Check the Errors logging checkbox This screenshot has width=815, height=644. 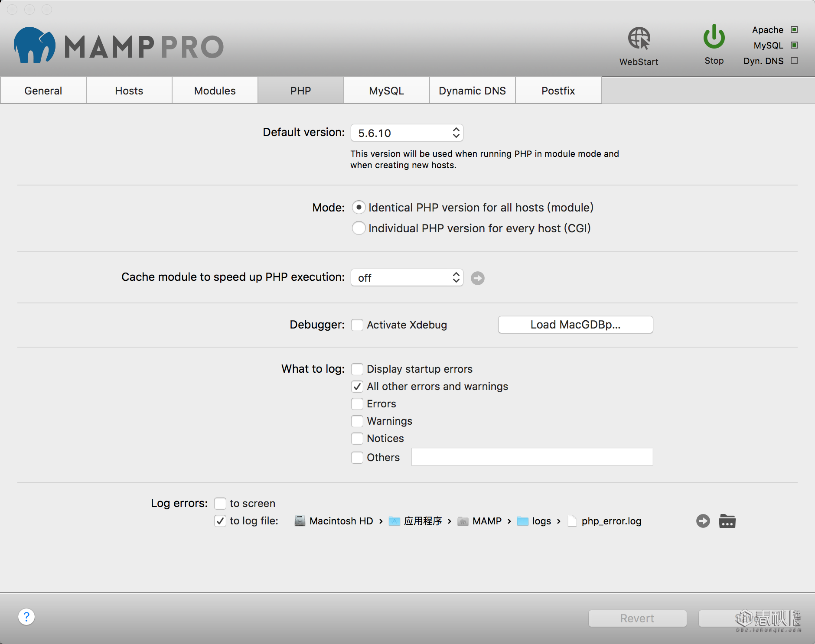click(357, 404)
